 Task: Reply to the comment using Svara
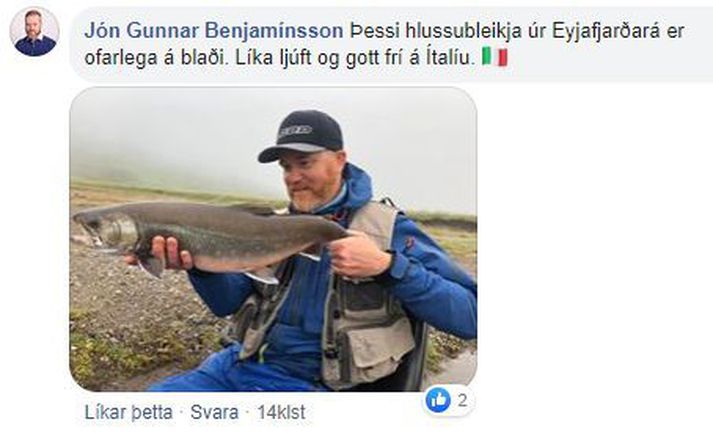click(x=214, y=413)
